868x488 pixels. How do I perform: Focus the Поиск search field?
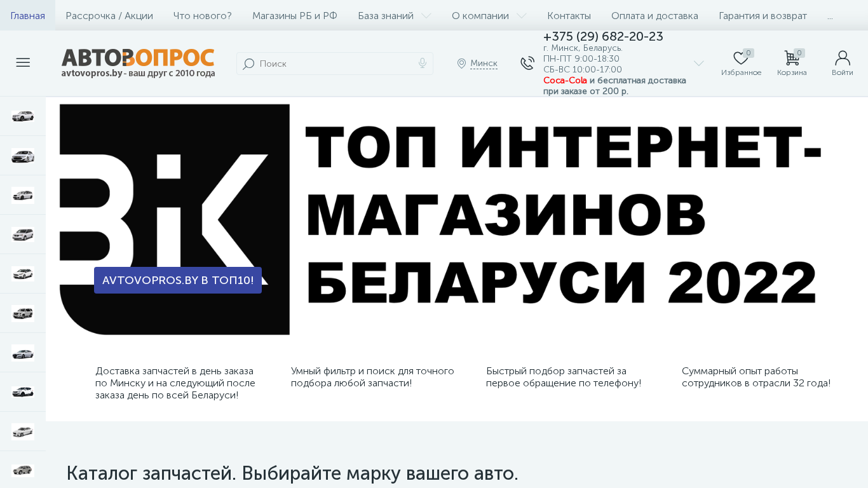pos(335,64)
